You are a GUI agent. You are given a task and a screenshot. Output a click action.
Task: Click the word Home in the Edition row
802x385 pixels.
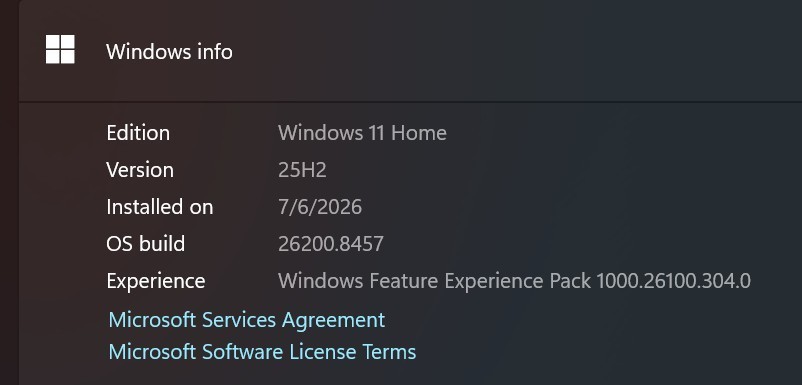click(418, 133)
